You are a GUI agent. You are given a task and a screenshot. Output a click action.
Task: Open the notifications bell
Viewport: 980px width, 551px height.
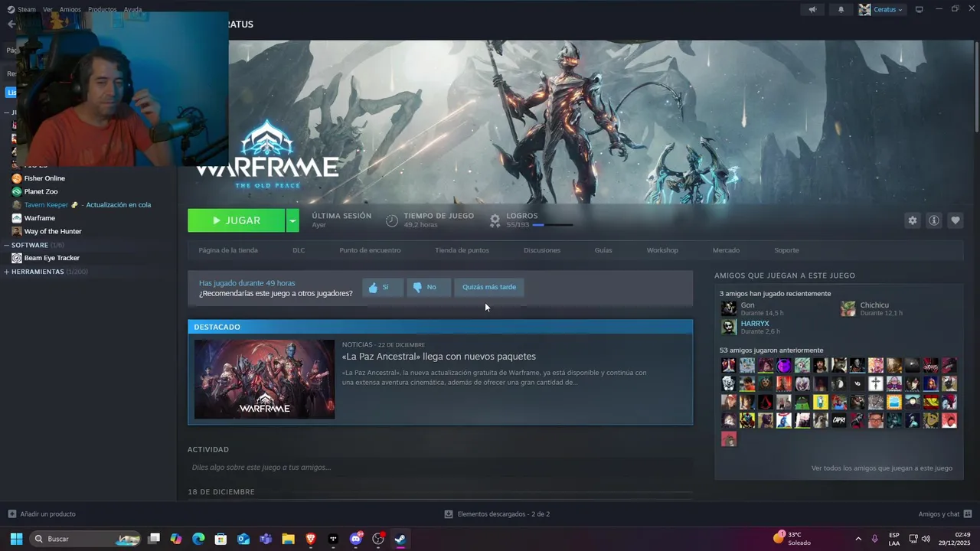coord(841,10)
